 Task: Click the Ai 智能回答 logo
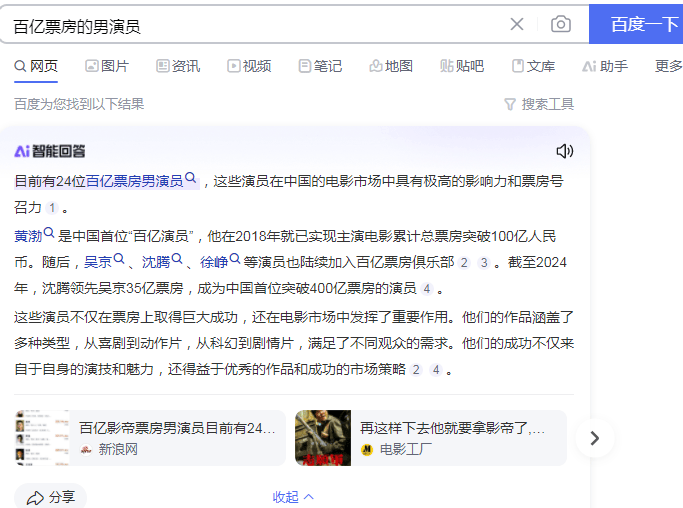pos(50,151)
